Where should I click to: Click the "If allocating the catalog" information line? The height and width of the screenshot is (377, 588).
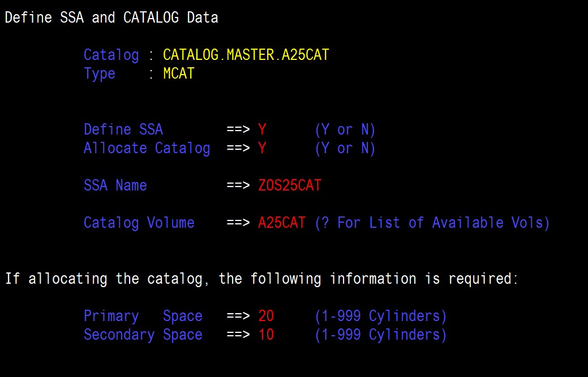click(261, 279)
